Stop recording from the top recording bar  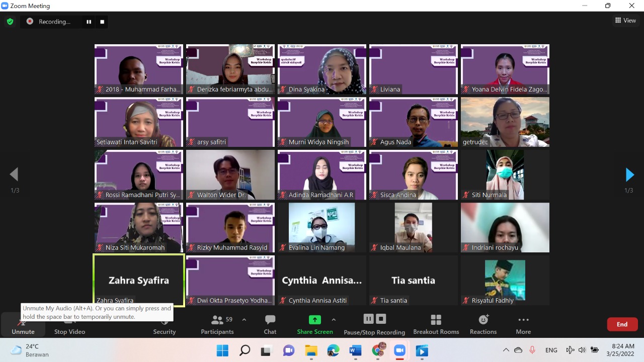[102, 22]
